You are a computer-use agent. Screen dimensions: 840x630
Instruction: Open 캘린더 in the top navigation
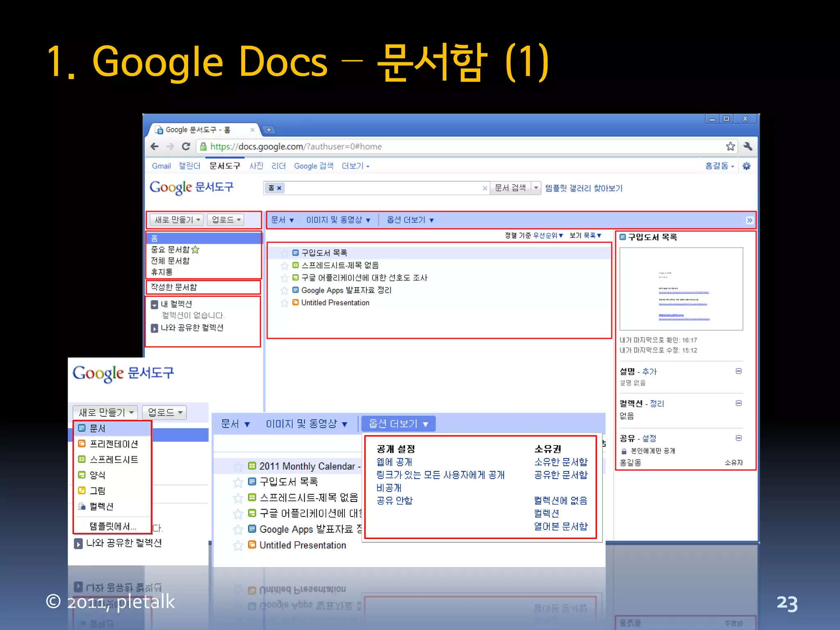coord(189,166)
